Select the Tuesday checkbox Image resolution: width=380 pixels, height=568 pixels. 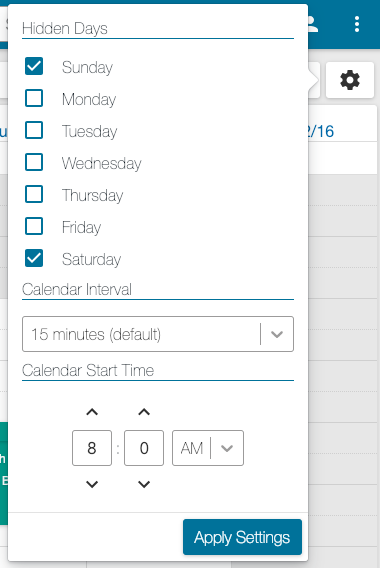[x=34, y=130]
